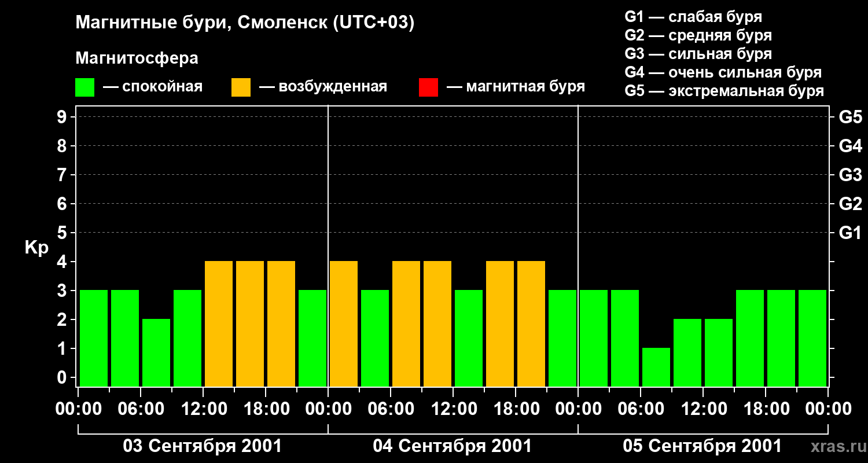This screenshot has height=463, width=868.
Task: Click the Kp 1 bar at 06:00–09:00, 05 Сентября
Action: [x=656, y=367]
